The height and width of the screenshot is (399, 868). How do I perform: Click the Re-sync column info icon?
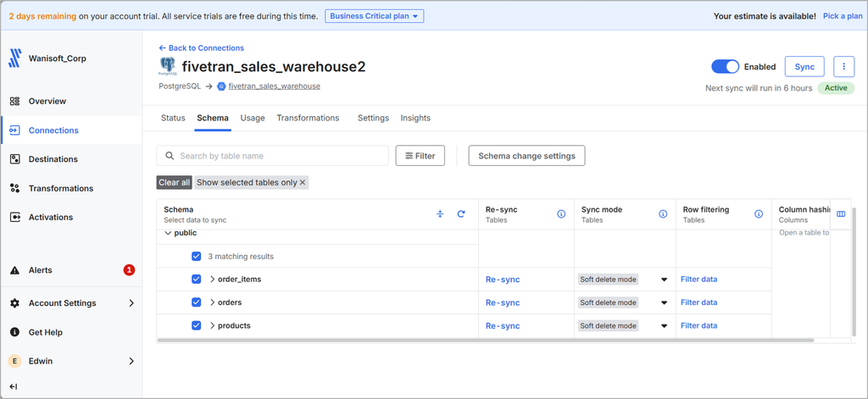coord(561,214)
